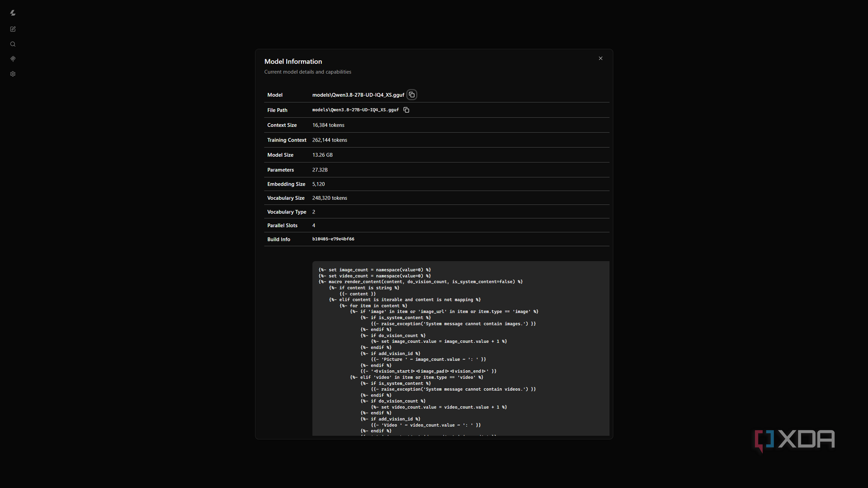
Task: Click the 'set image_count' line in template code
Action: (x=375, y=270)
